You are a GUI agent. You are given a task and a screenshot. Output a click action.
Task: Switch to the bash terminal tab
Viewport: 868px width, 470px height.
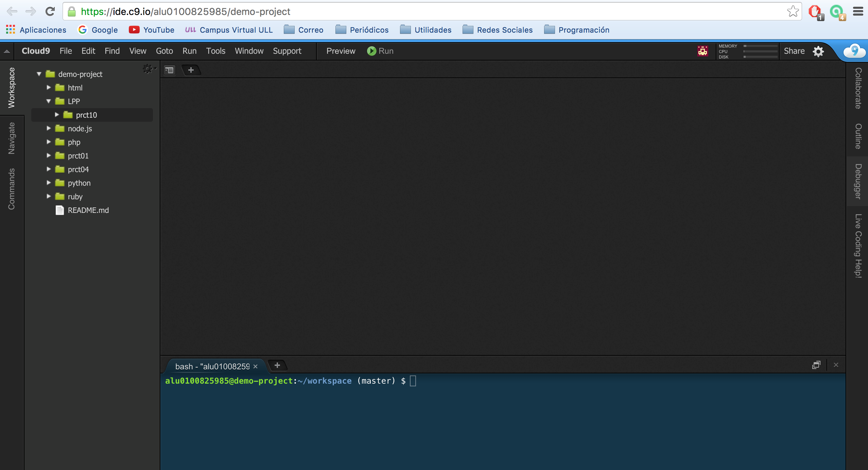212,366
